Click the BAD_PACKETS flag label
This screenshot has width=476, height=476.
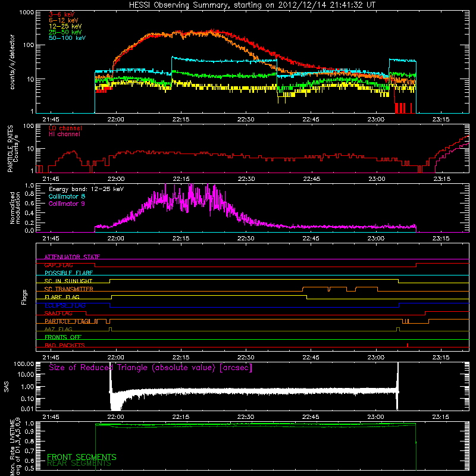coord(65,345)
